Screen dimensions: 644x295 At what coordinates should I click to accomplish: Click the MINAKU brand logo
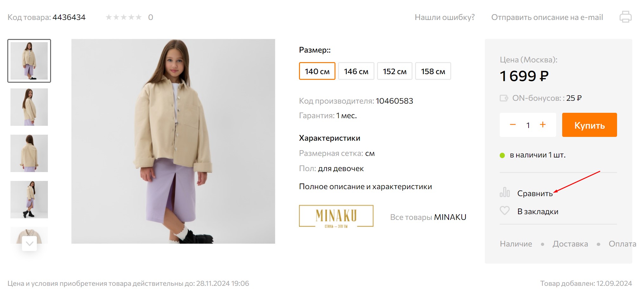pyautogui.click(x=336, y=216)
